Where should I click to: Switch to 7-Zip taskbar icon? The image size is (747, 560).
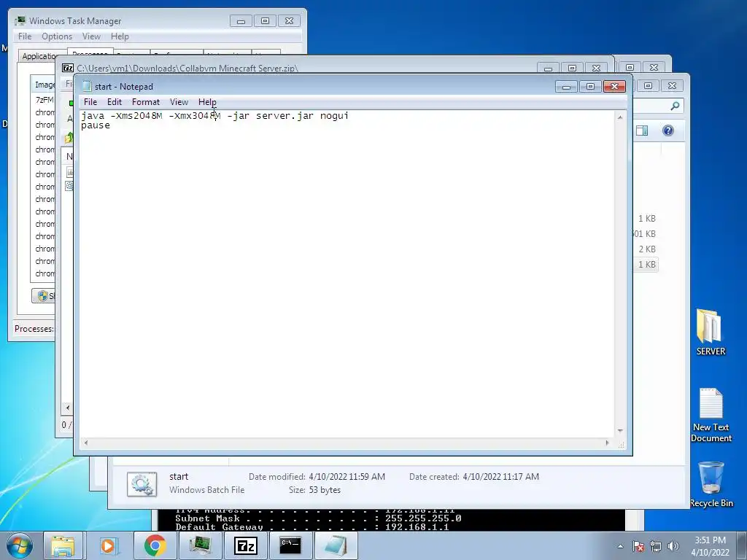coord(246,545)
